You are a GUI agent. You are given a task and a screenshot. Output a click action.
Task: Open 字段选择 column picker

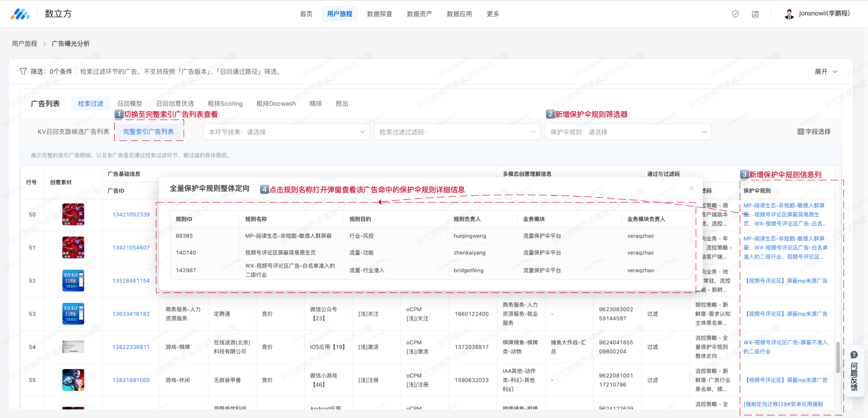click(x=814, y=132)
